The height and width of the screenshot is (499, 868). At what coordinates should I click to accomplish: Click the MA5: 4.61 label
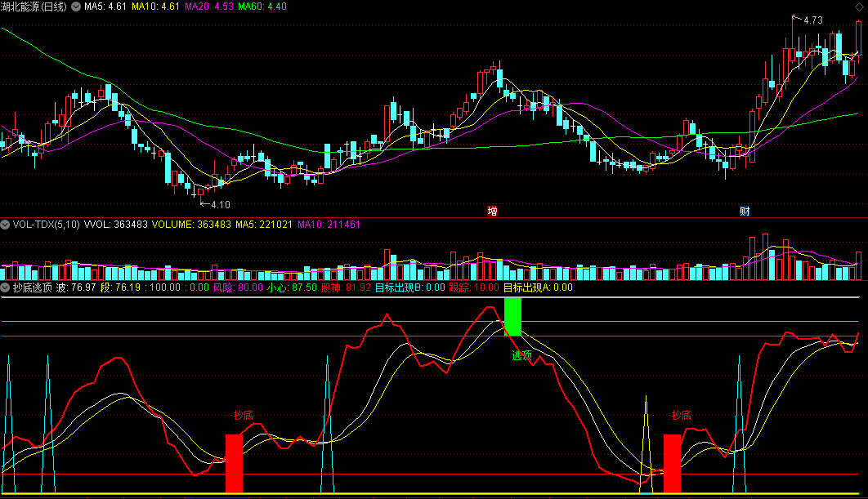point(105,7)
